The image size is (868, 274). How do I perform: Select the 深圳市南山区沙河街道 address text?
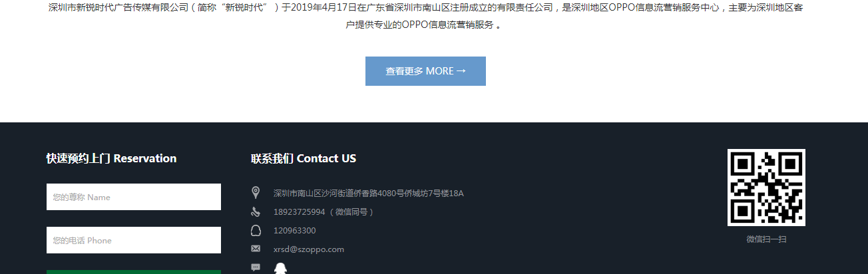tap(369, 194)
